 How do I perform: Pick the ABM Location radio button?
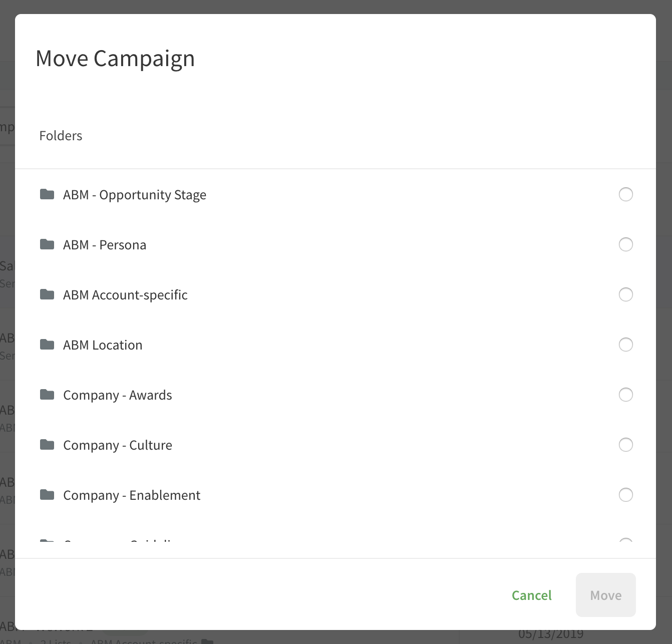point(626,345)
